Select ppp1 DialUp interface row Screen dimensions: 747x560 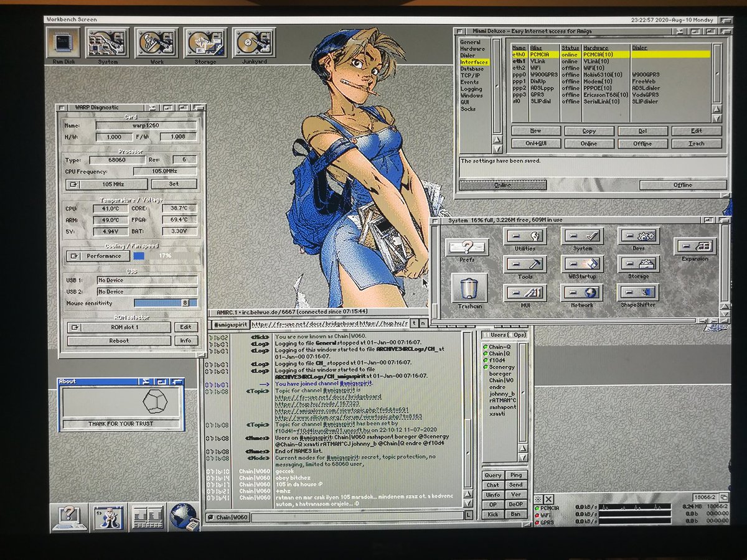coord(610,81)
